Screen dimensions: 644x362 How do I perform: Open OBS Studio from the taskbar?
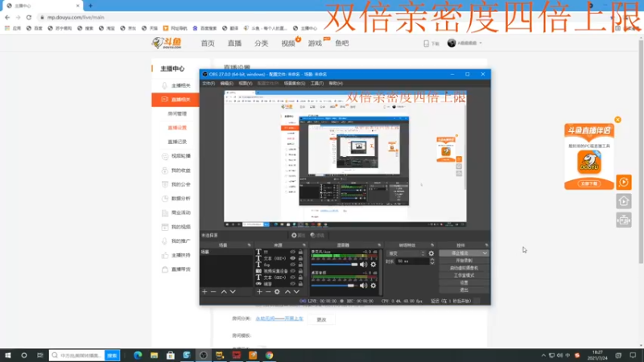(204, 355)
